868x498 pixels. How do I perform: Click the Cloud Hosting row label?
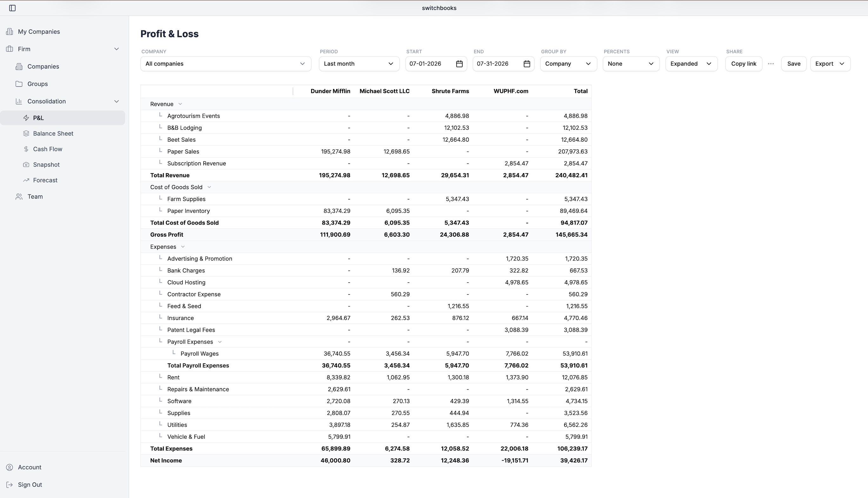[186, 283]
